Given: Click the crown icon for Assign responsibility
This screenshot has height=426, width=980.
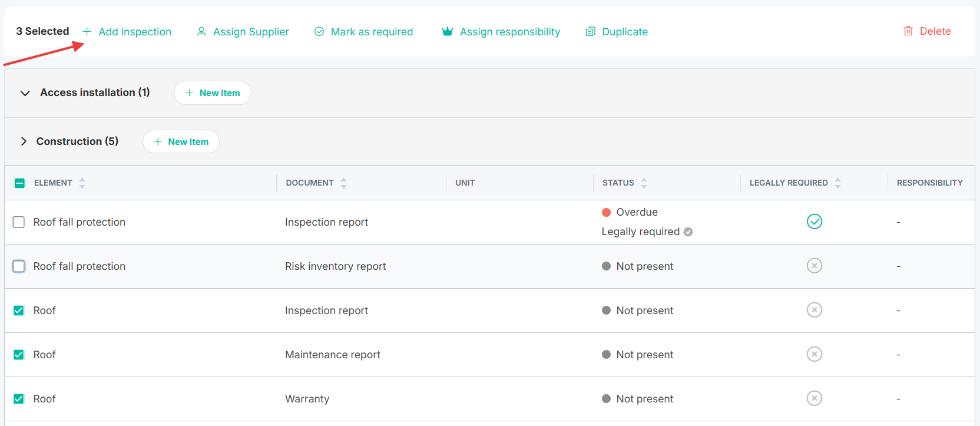Looking at the screenshot, I should coord(448,31).
